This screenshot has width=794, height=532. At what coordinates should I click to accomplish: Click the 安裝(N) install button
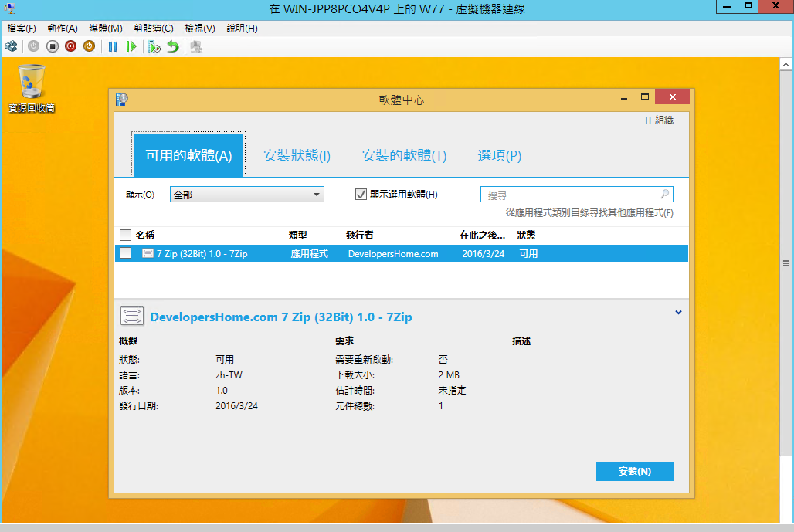(x=634, y=471)
